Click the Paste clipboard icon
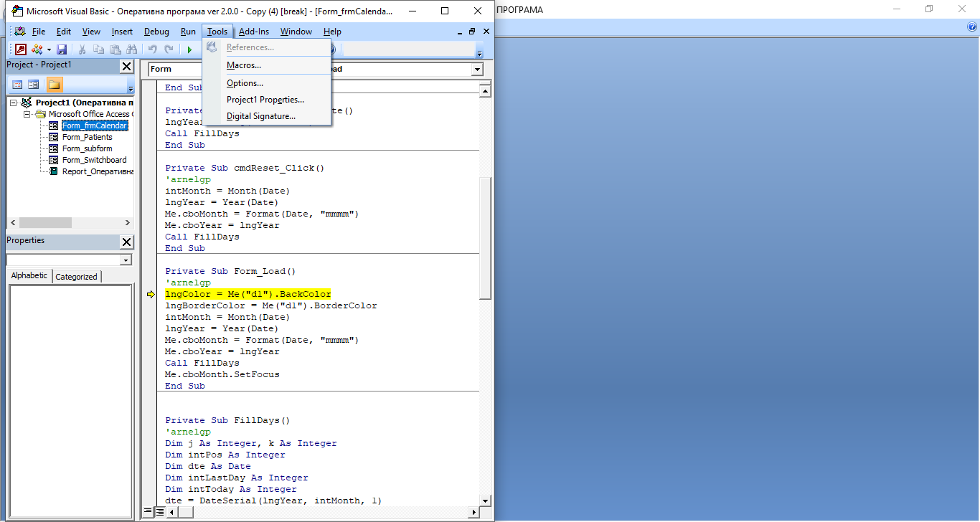The height and width of the screenshot is (522, 980). (x=116, y=49)
